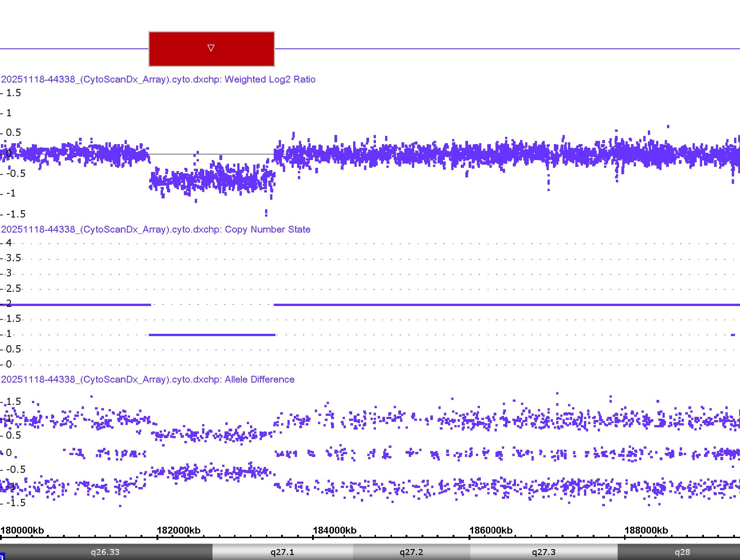The image size is (740, 560).
Task: Click the 180000kb ruler label
Action: [22, 530]
